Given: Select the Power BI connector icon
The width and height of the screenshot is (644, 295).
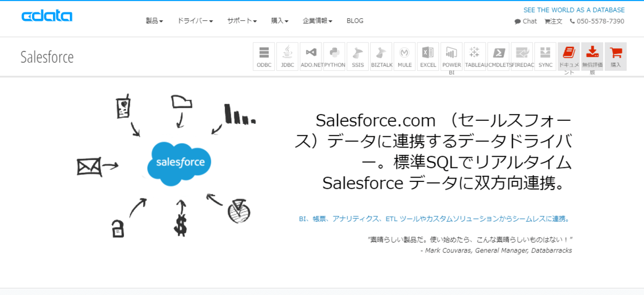Looking at the screenshot, I should [x=451, y=56].
